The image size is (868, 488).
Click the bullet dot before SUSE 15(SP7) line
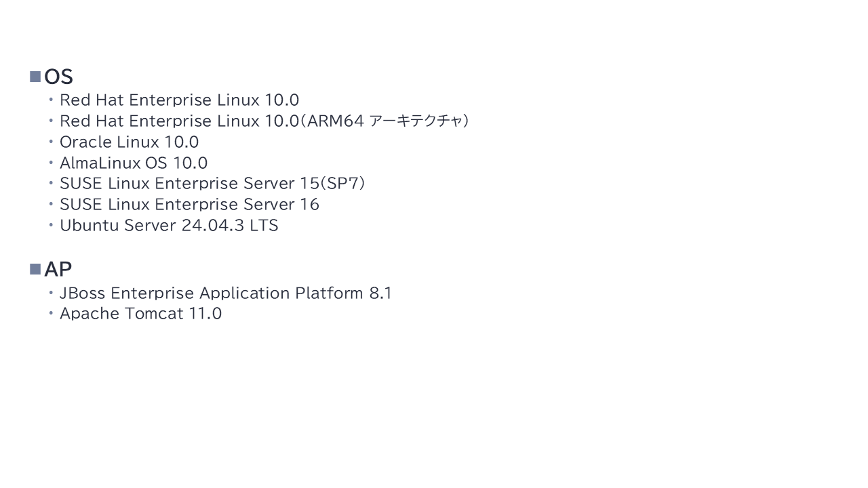click(x=51, y=184)
